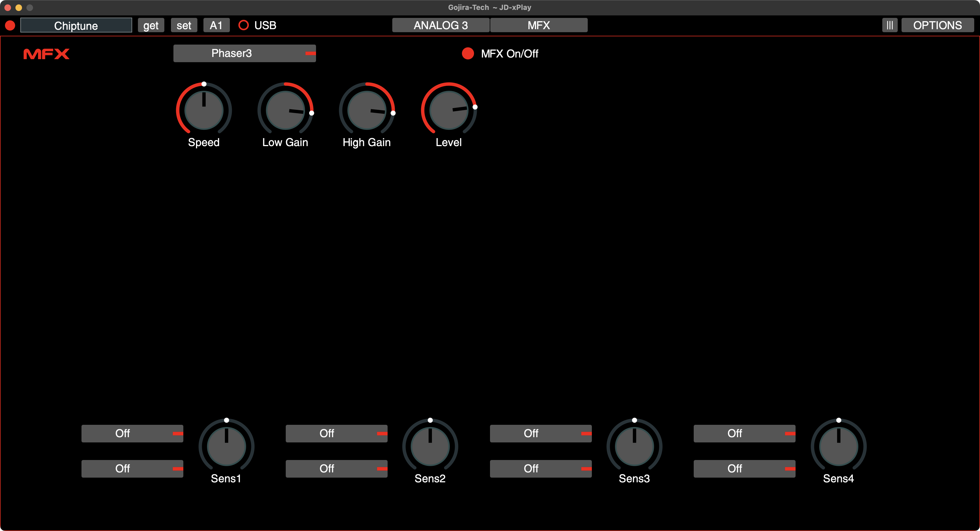Open the keyboard bars icon next to OPTIONS
Viewport: 980px width, 531px height.
pos(889,26)
